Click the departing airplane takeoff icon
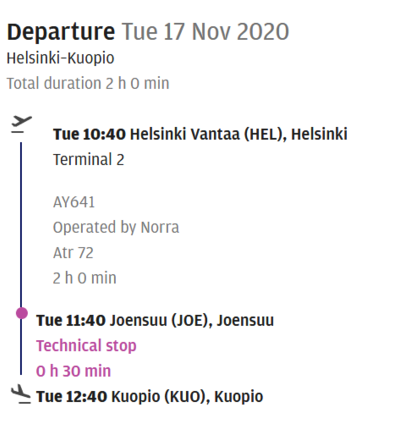 (22, 125)
